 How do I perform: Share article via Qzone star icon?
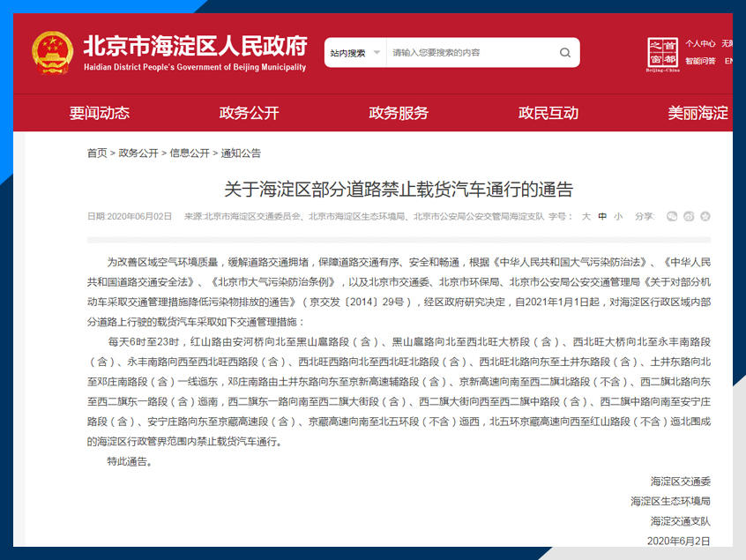pyautogui.click(x=705, y=216)
